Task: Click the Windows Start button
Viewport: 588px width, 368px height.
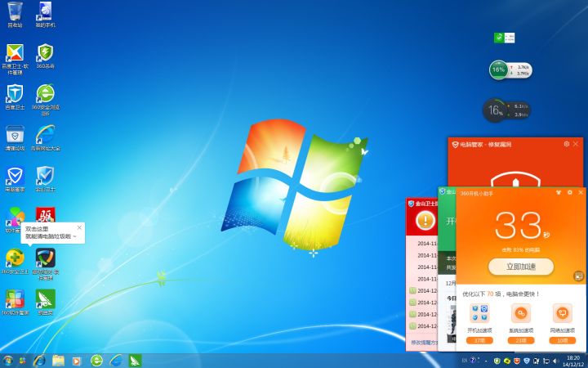Action: click(x=9, y=360)
